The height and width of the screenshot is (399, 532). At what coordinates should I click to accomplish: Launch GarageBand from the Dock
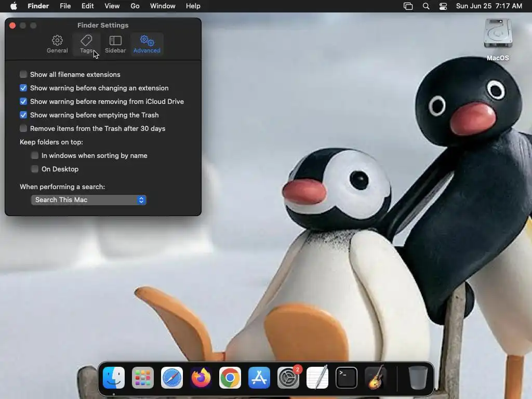(x=376, y=378)
